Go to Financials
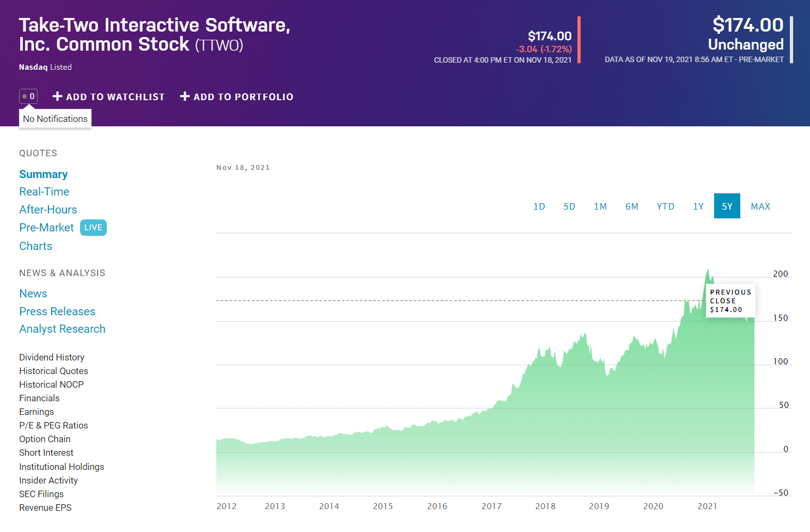 tap(39, 398)
